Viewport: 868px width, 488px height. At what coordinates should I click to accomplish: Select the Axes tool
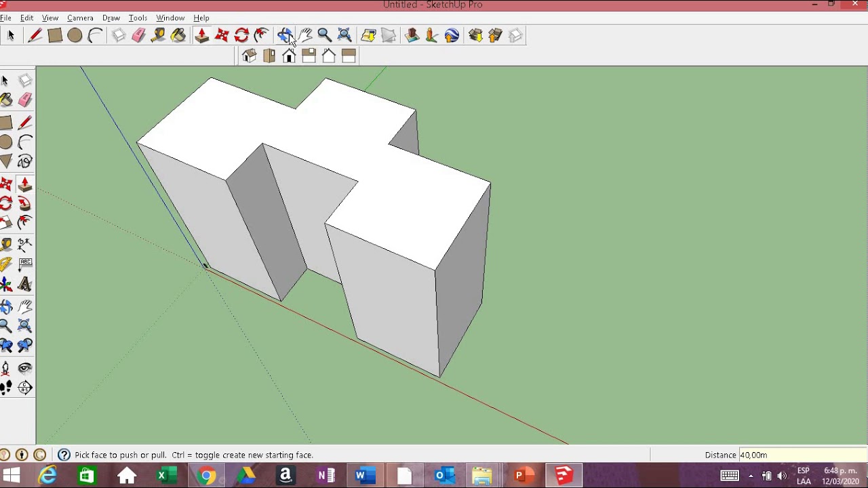pos(6,285)
